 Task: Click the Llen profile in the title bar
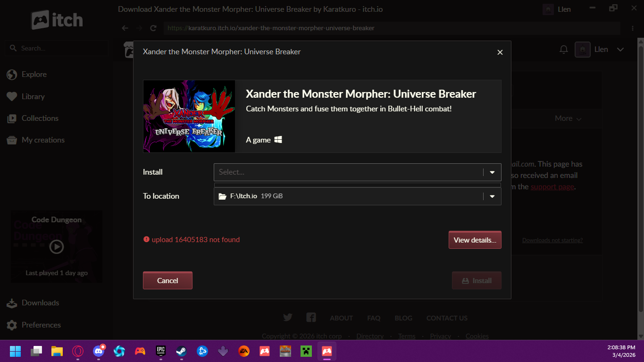click(557, 9)
